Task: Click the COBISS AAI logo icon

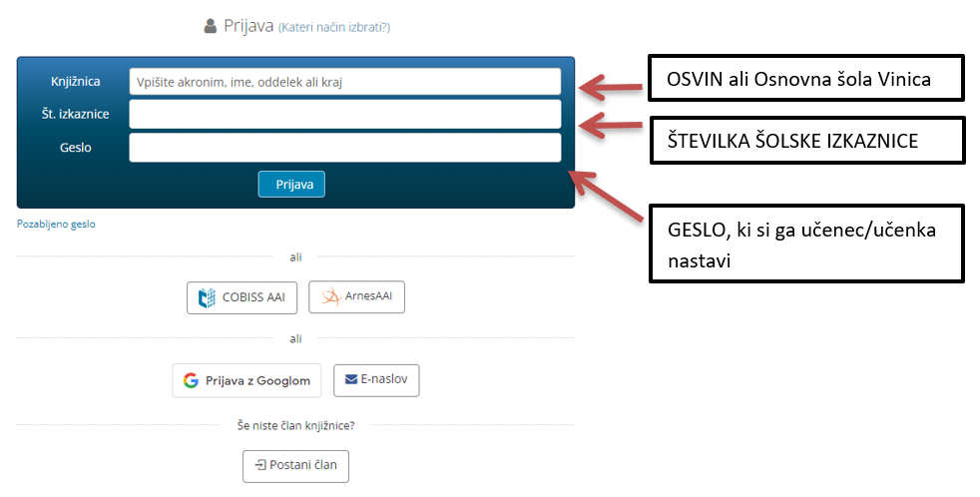Action: [207, 298]
